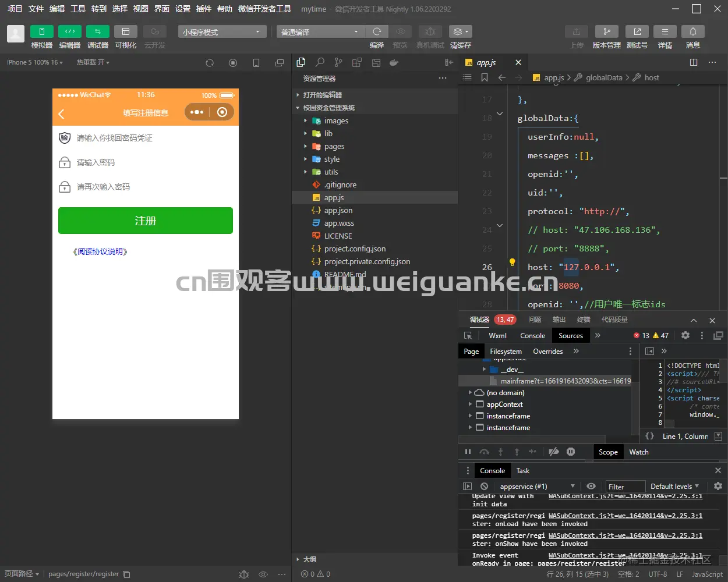
Task: Click the green 注册 register button
Action: tap(146, 221)
